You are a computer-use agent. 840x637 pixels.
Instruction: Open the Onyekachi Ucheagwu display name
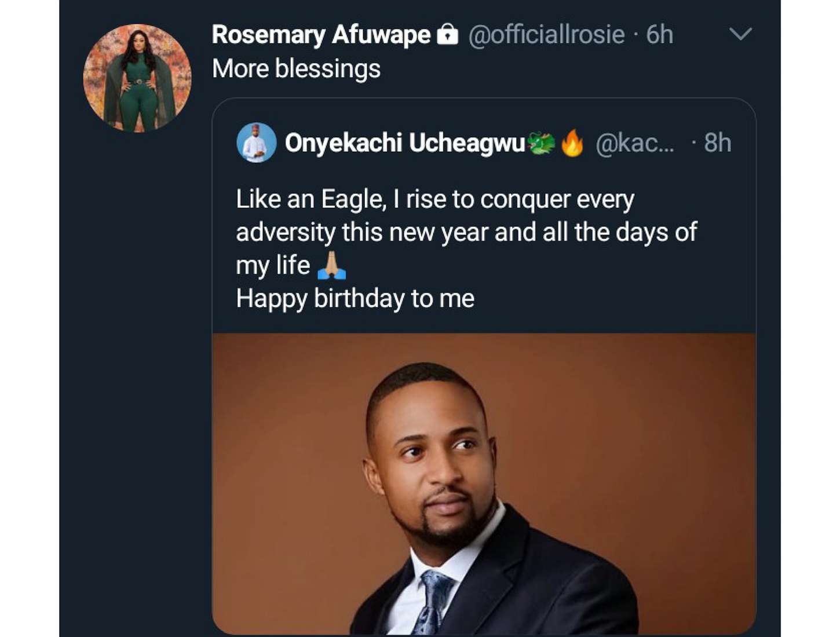405,143
